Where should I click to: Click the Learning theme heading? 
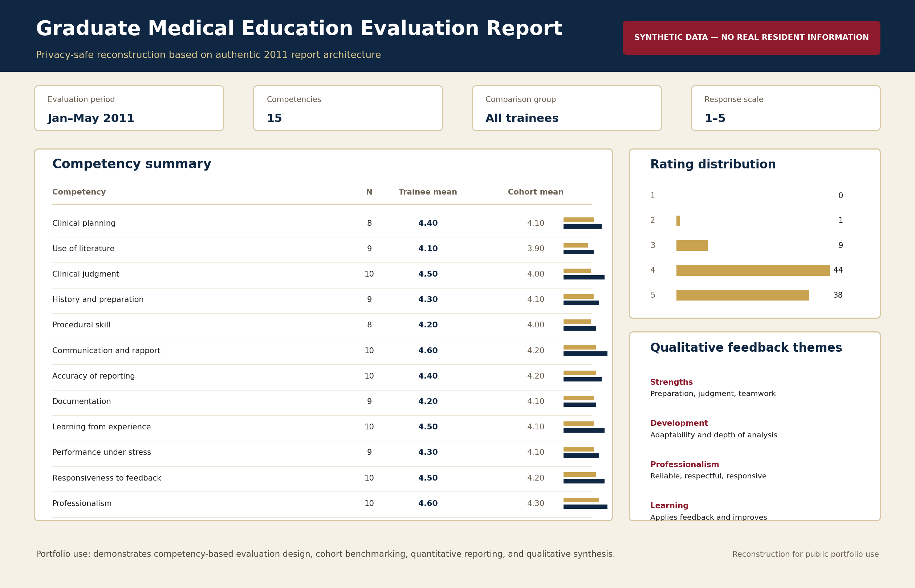(669, 506)
